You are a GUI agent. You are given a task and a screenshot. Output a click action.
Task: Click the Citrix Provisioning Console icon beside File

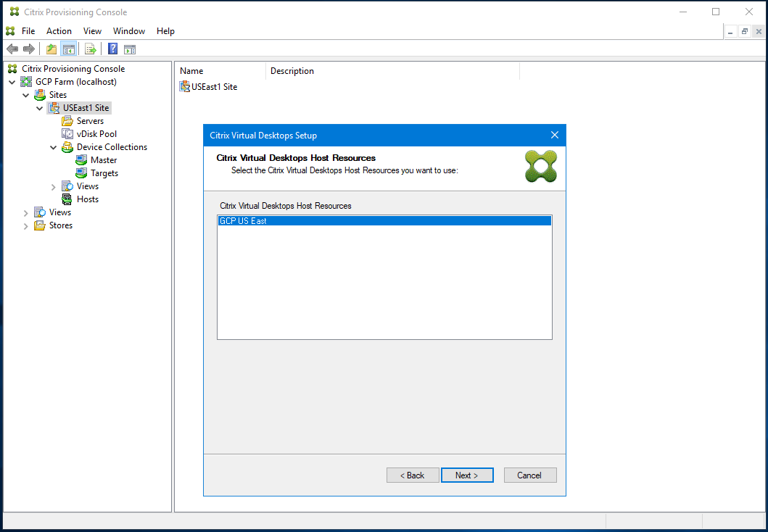coord(9,30)
